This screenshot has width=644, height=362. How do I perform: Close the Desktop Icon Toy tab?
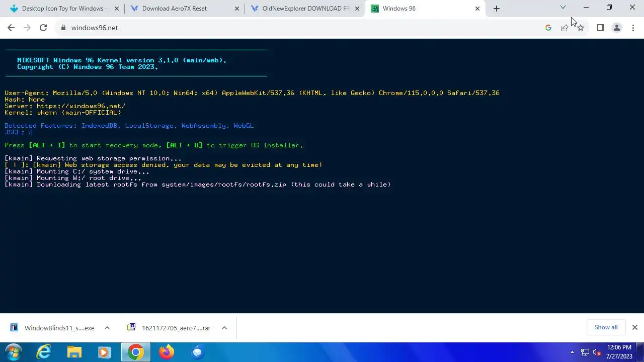coord(117,9)
